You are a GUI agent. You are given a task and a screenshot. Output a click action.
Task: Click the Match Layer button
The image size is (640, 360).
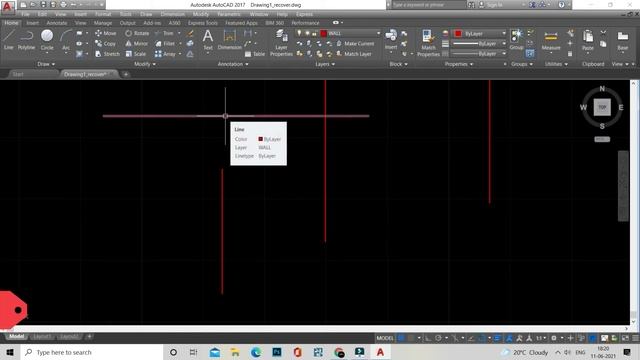click(354, 54)
